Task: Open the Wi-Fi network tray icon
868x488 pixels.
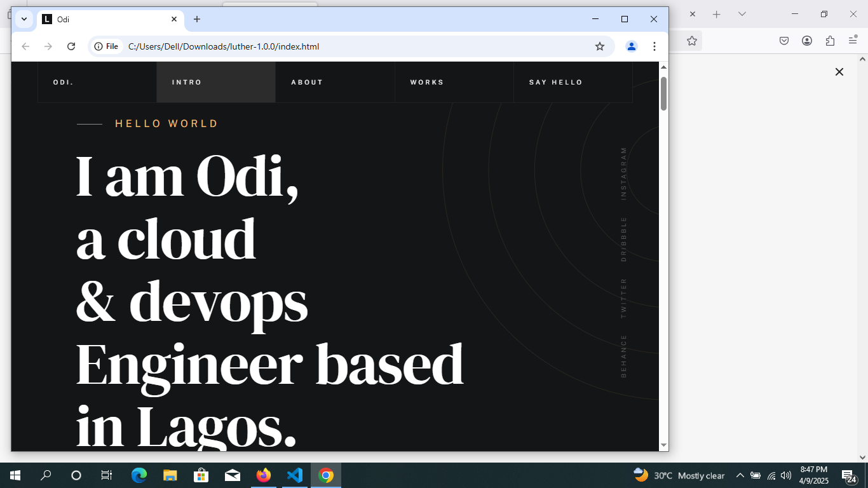Action: pyautogui.click(x=771, y=475)
